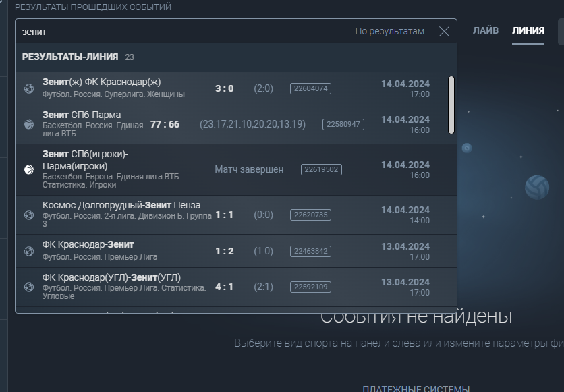Open the Зенит(ж)-ФК Краснодар(ж) match result
Viewport: 564px width, 392px height.
(236, 88)
